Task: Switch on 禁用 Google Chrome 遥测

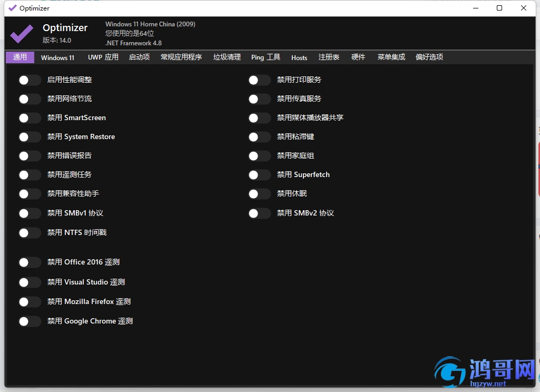Action: (30, 321)
